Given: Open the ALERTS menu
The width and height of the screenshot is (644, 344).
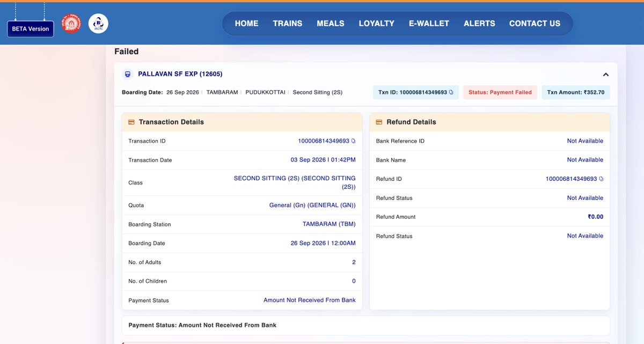Looking at the screenshot, I should (479, 24).
